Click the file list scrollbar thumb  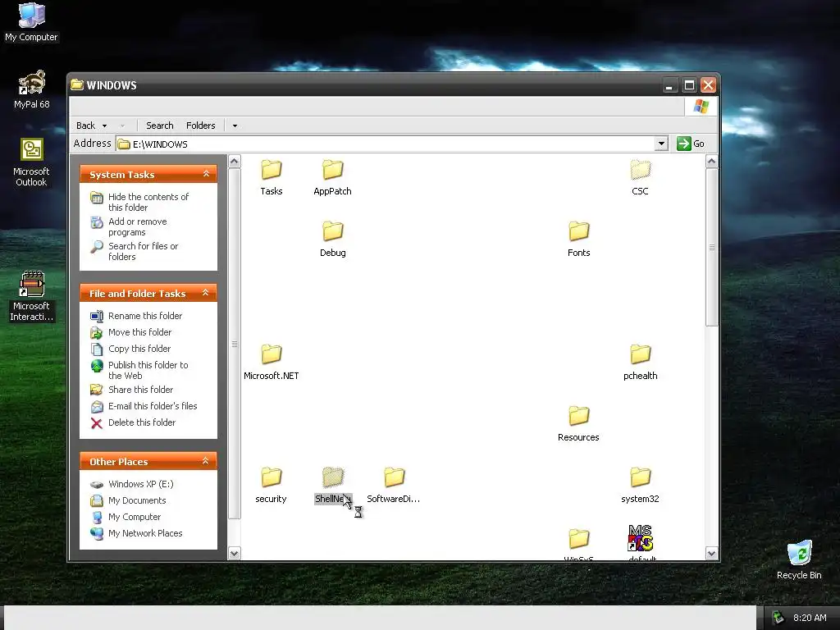click(711, 247)
